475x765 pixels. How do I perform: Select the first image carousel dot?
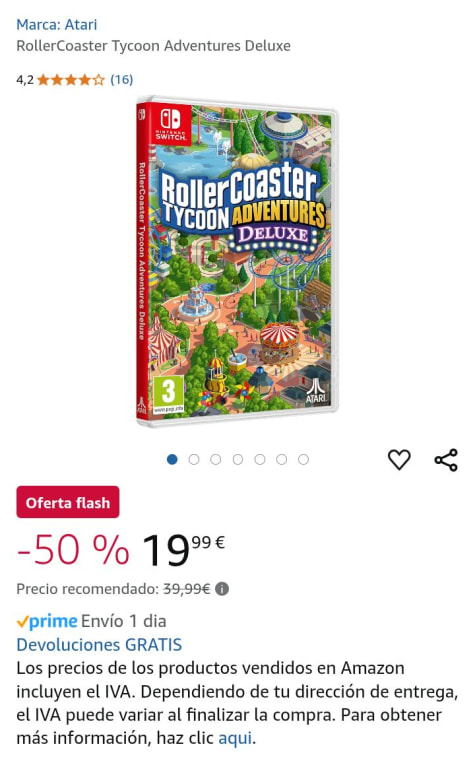click(x=172, y=459)
